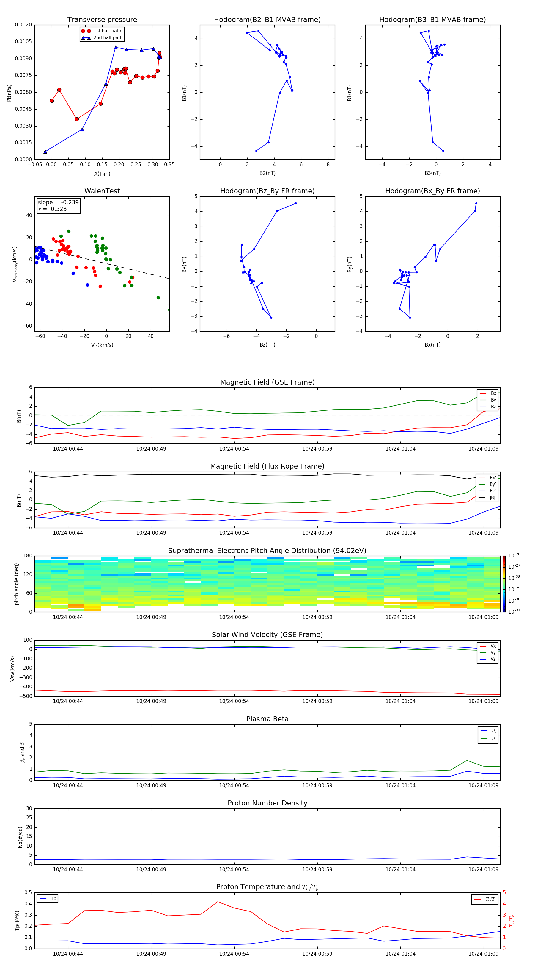Click the 'Hodogram(B3_B1 MVAB frame)' title
This screenshot has width=535, height=980.
432,20
